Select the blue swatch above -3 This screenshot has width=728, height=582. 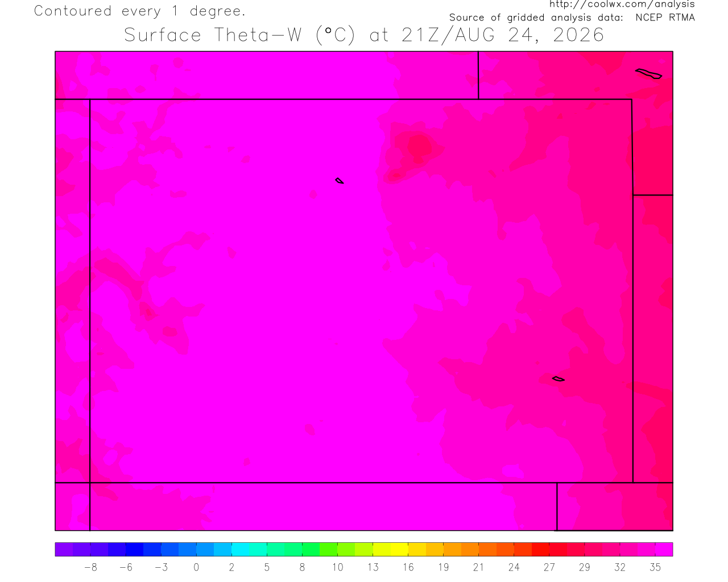(x=169, y=550)
